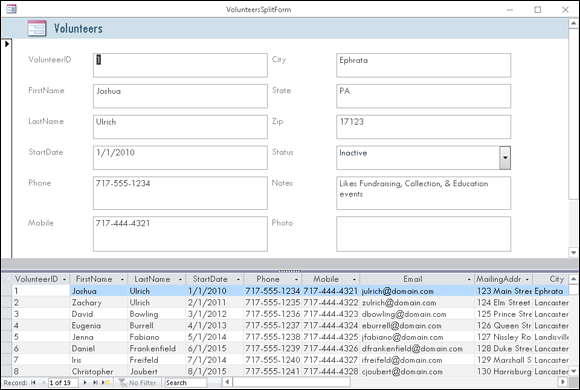Select datasheet cell Frankenfield
This screenshot has height=390, width=580.
pos(156,349)
